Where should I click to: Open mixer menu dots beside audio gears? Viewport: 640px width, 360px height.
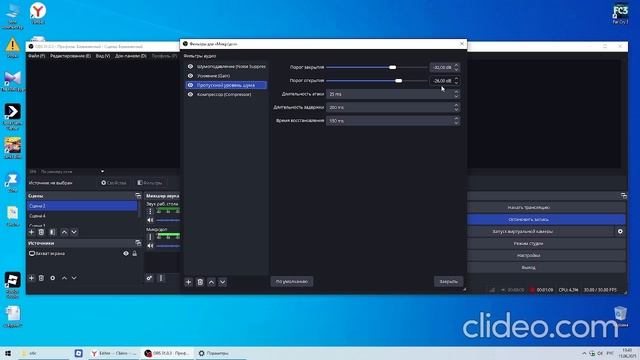click(x=161, y=278)
